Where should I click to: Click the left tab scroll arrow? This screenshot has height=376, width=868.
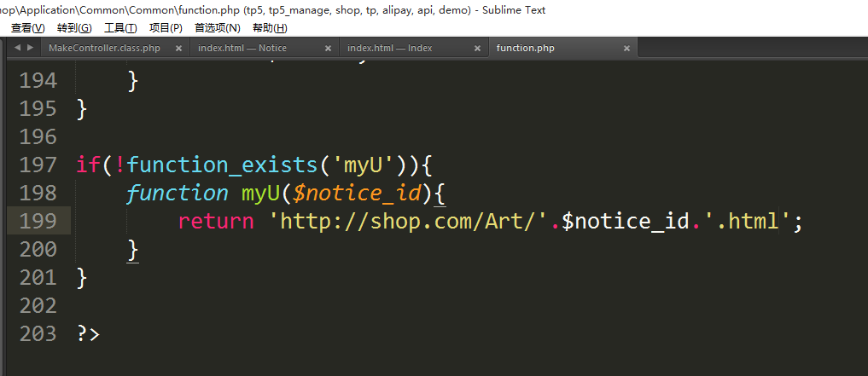(x=18, y=48)
